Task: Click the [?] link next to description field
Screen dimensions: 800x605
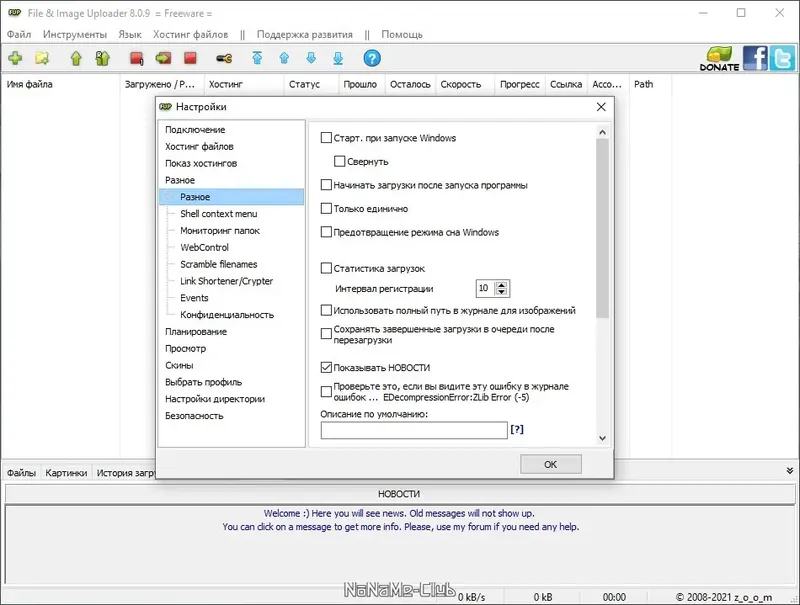Action: [517, 430]
